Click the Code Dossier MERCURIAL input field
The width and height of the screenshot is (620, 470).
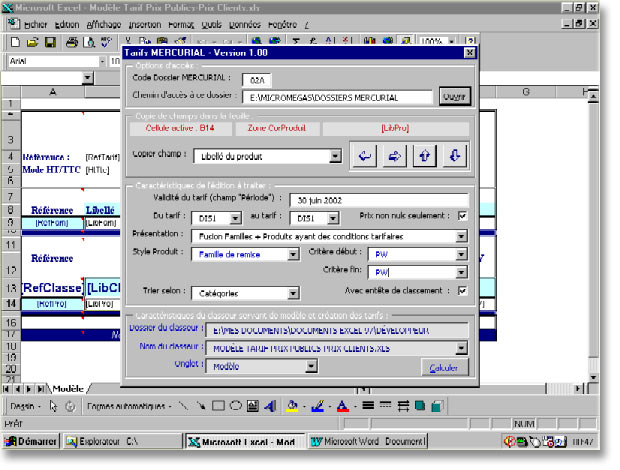[x=257, y=80]
